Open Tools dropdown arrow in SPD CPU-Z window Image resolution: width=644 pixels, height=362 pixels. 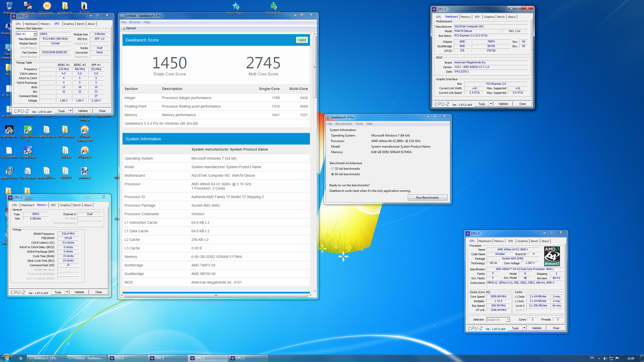(x=70, y=111)
